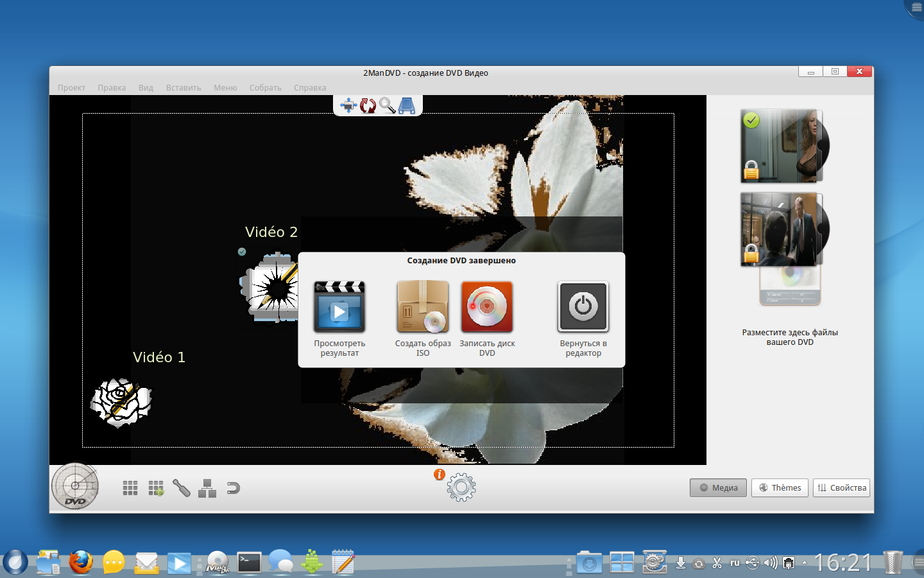This screenshot has height=578, width=924.
Task: Click the hierarchy structure icon in bottom toolbar
Action: [x=207, y=489]
